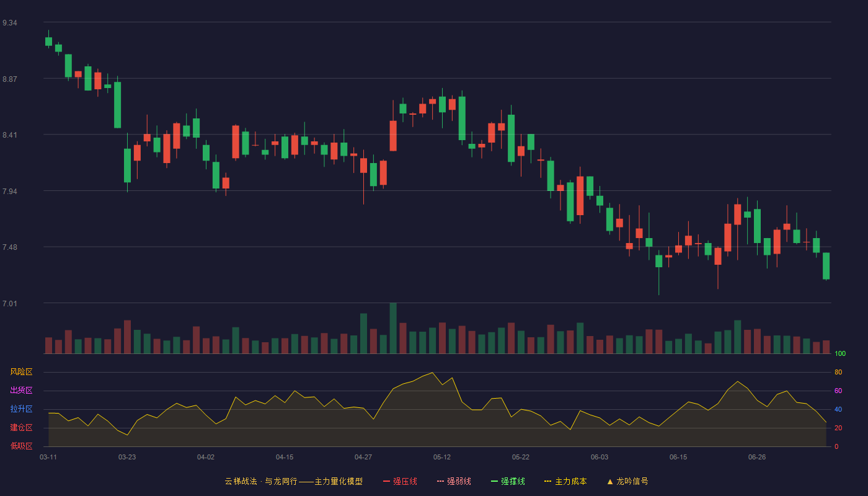Click the 8.87 price axis label

10,79
